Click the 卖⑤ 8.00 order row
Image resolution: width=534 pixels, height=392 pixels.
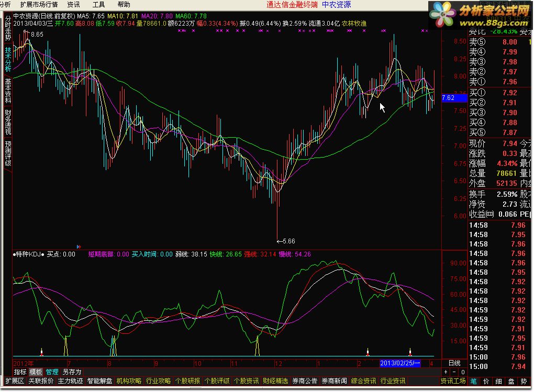tap(493, 42)
